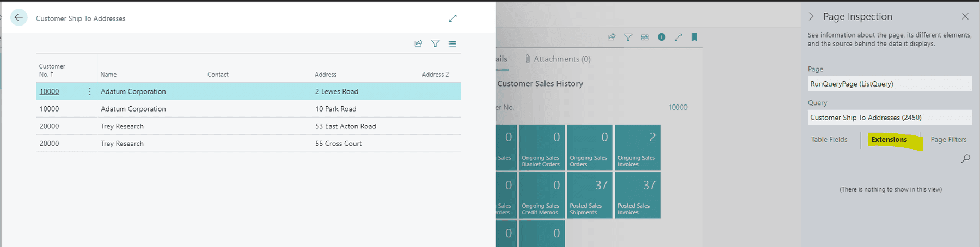Share the Customer Ship To Addresses list
Viewport: 980px width, 247px height.
click(x=418, y=44)
